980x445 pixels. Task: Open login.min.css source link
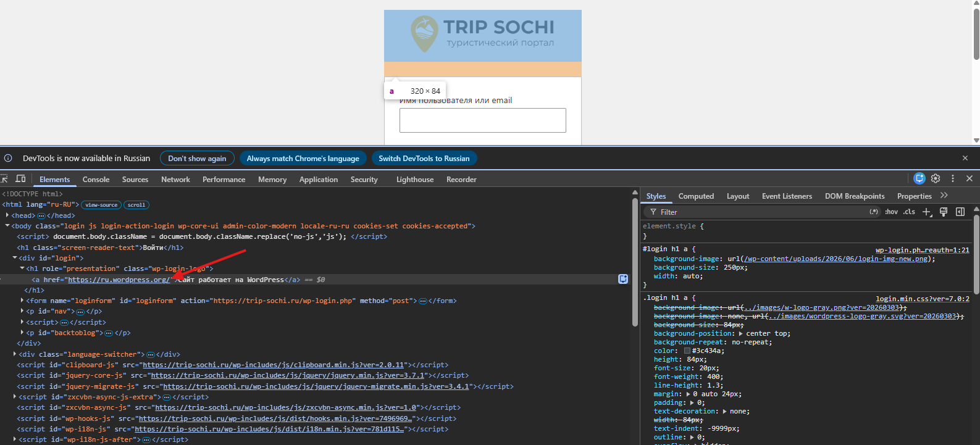point(923,299)
